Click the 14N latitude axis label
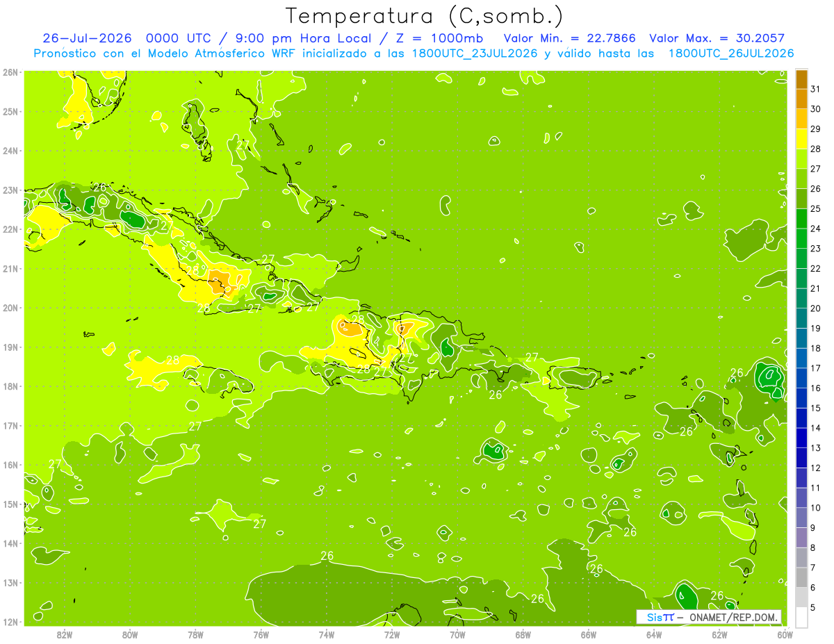The image size is (834, 644). pos(10,543)
